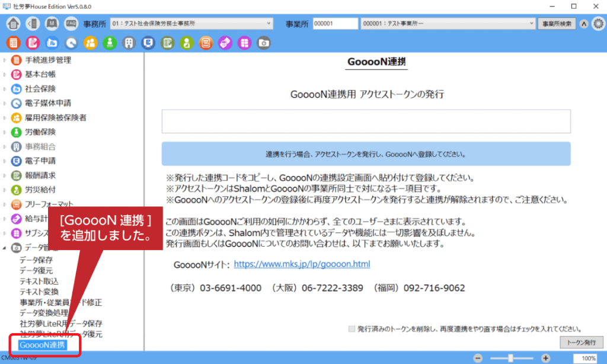Expand the 基本台帳 tree node

pos(5,74)
